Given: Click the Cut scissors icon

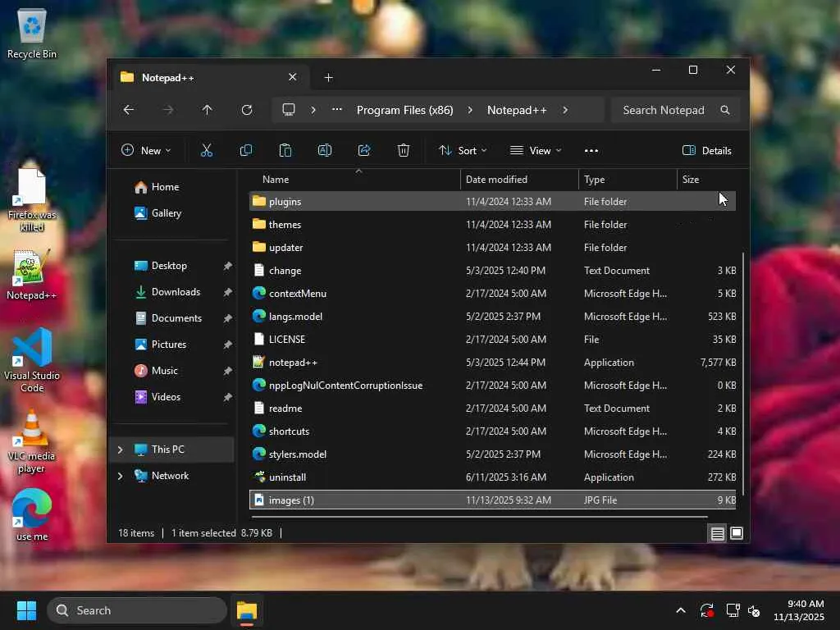Looking at the screenshot, I should tap(206, 151).
